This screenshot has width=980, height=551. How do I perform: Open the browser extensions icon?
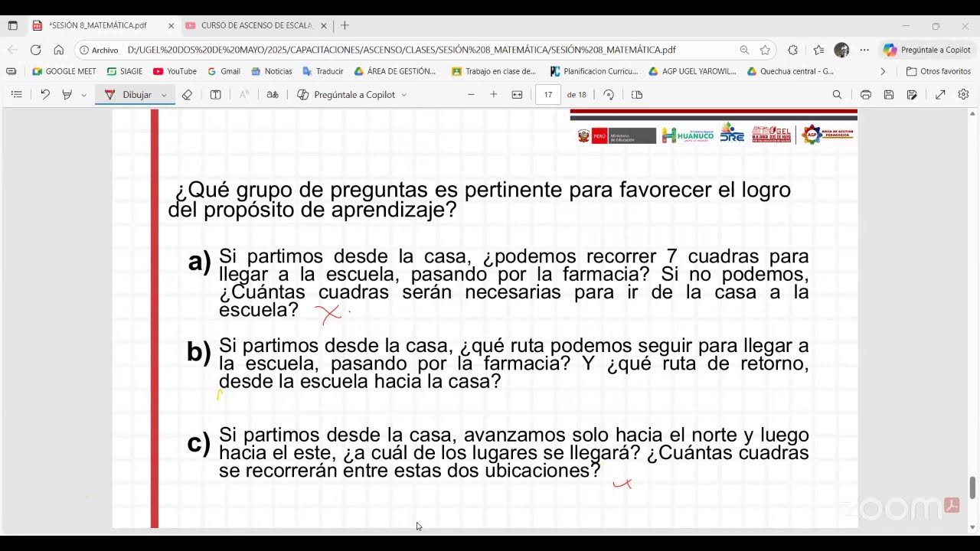click(792, 50)
